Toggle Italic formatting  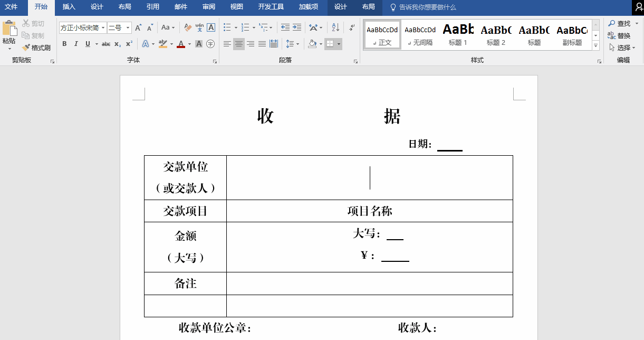76,44
